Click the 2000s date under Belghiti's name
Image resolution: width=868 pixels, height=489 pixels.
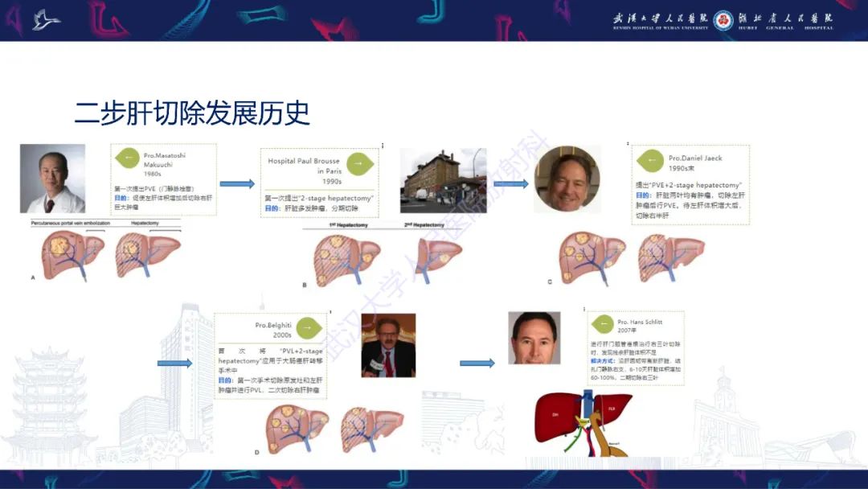pyautogui.click(x=282, y=335)
